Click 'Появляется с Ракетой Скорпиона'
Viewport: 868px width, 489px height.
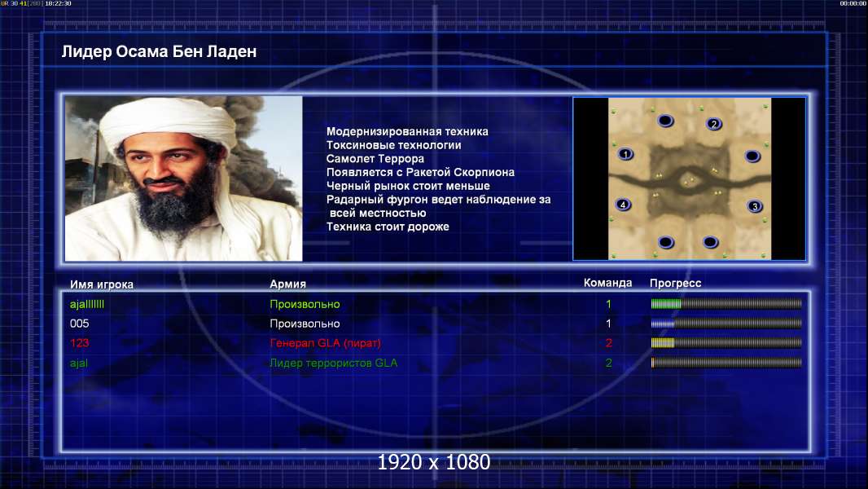420,172
